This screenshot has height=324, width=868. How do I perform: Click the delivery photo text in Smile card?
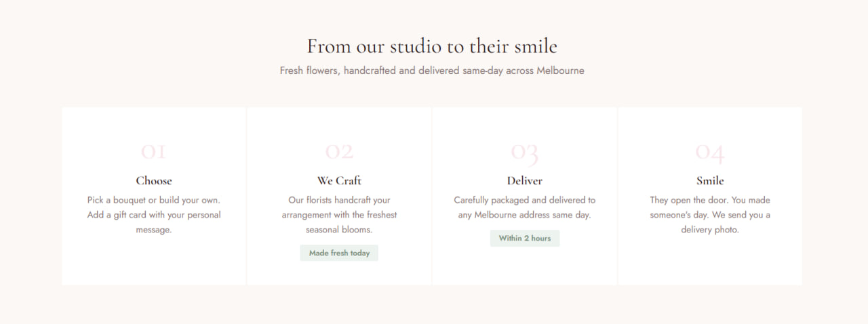710,230
